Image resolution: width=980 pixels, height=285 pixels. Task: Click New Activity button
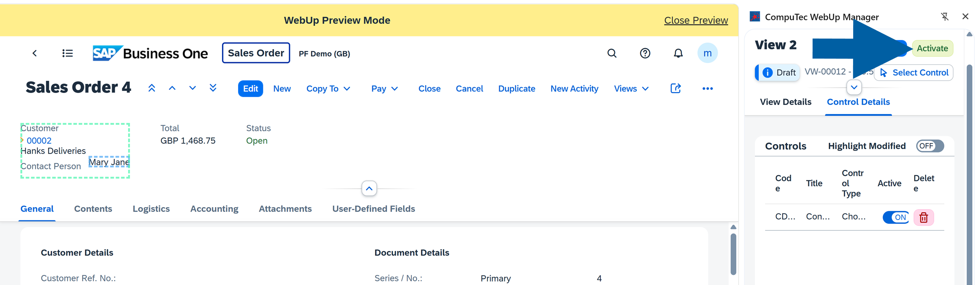574,89
